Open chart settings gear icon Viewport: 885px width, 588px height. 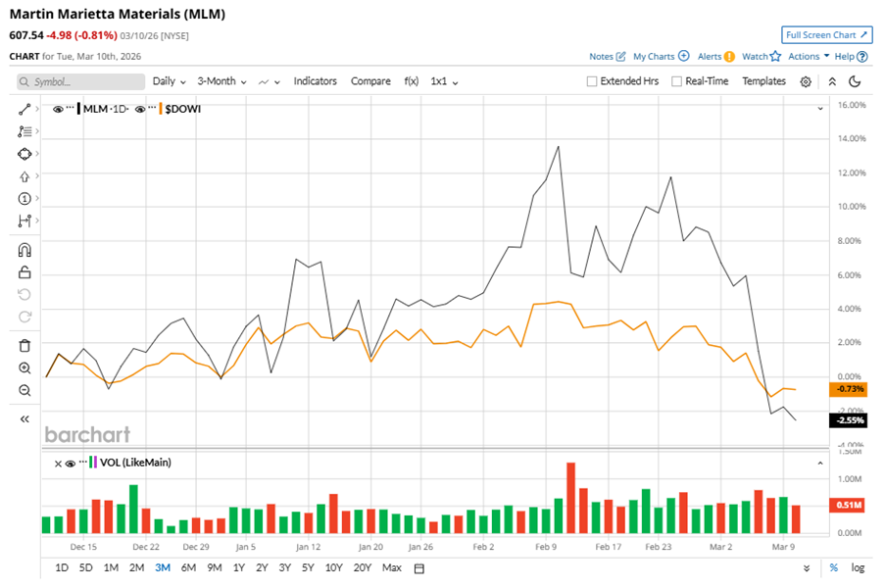pyautogui.click(x=806, y=81)
